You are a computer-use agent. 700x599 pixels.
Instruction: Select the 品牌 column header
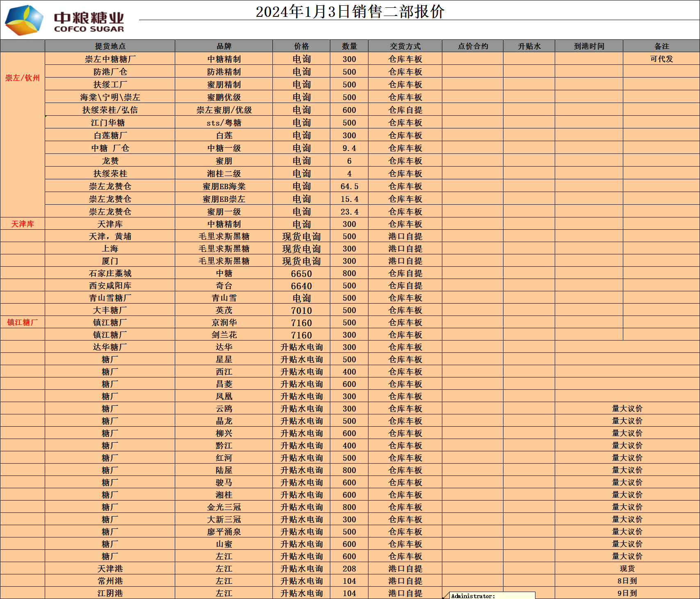tap(224, 46)
